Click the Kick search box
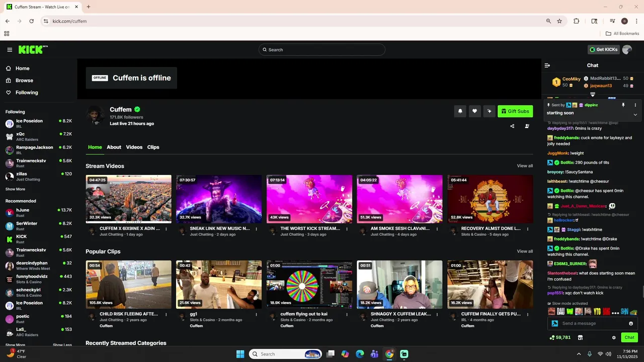644x362 pixels. click(x=322, y=50)
